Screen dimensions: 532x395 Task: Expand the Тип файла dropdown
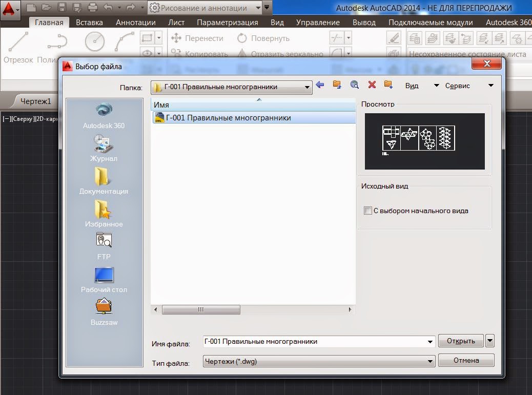click(x=431, y=360)
